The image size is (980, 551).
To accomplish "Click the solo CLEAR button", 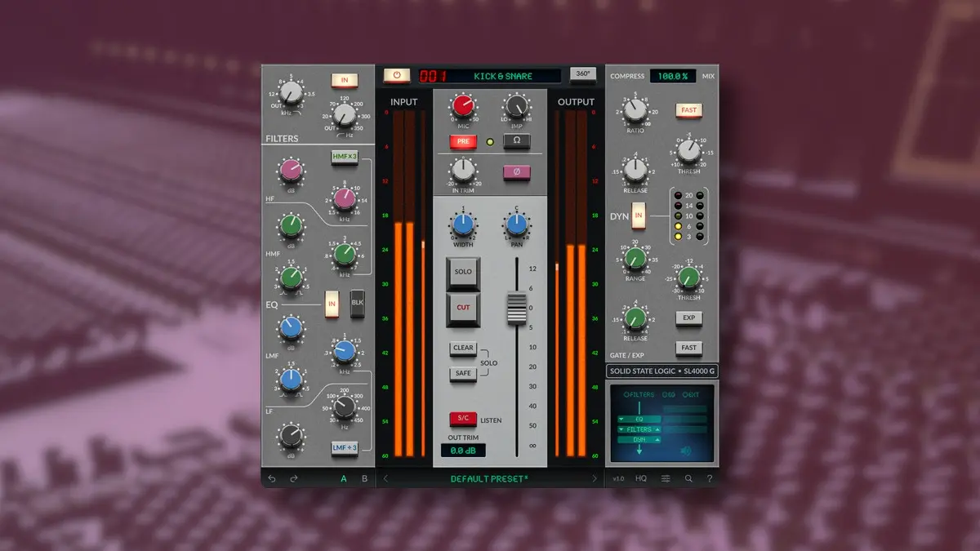I will (463, 348).
